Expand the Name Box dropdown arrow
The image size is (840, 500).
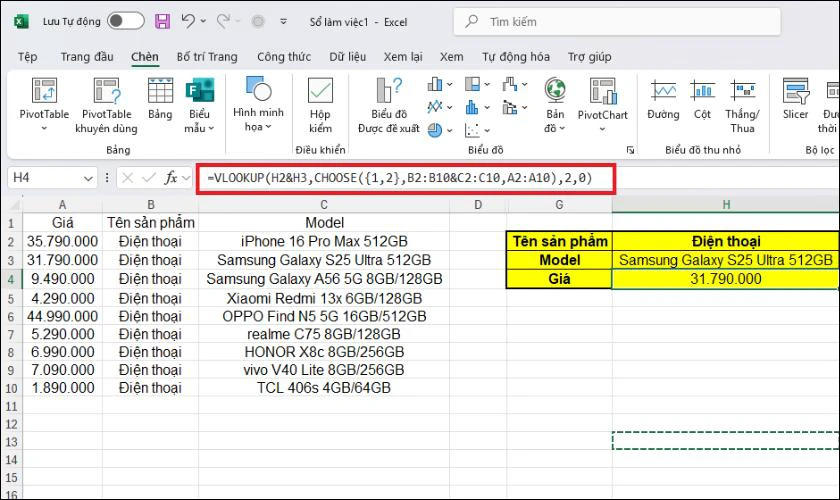pyautogui.click(x=88, y=178)
